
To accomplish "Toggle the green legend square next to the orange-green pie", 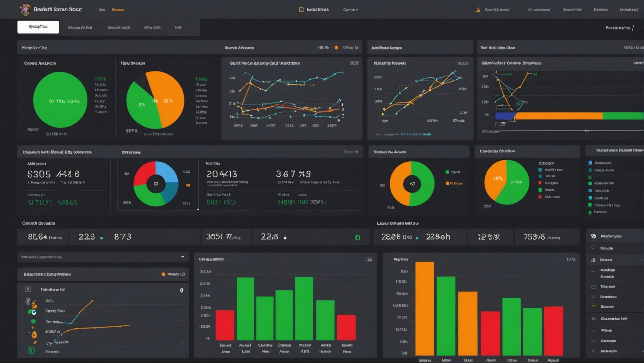I will click(540, 190).
